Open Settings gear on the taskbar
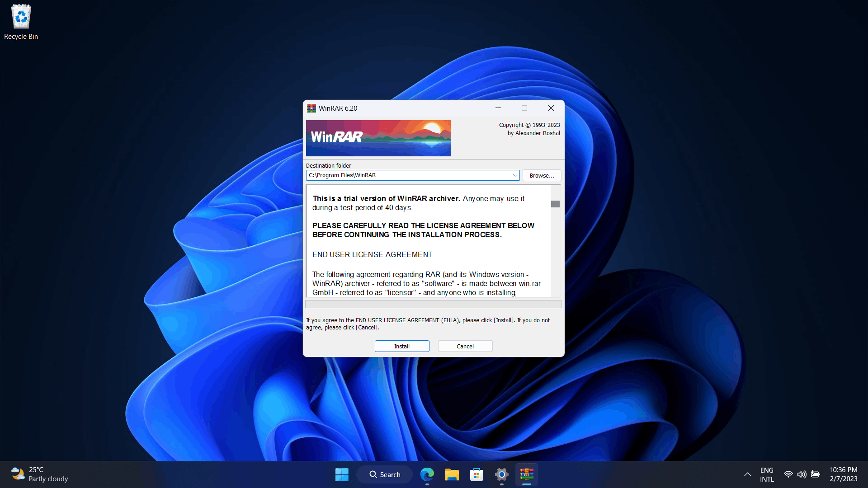Screen dimensions: 868x488 point(502,474)
